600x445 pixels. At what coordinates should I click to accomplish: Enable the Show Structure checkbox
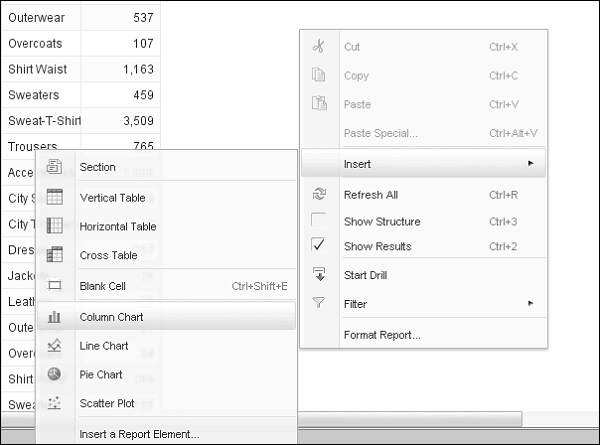319,221
